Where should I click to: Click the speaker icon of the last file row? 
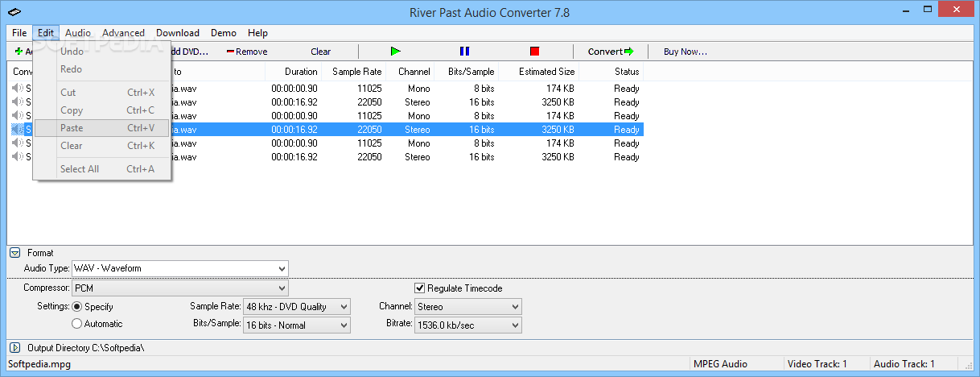[18, 157]
